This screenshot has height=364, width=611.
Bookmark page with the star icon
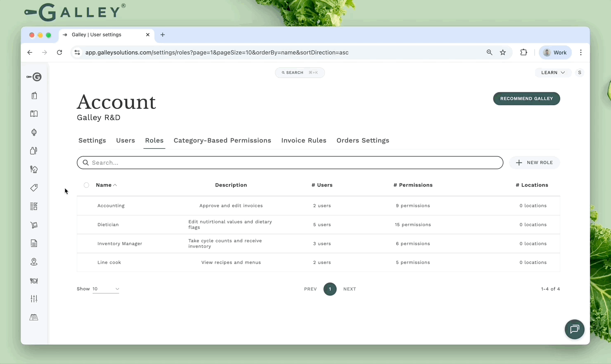coord(503,52)
